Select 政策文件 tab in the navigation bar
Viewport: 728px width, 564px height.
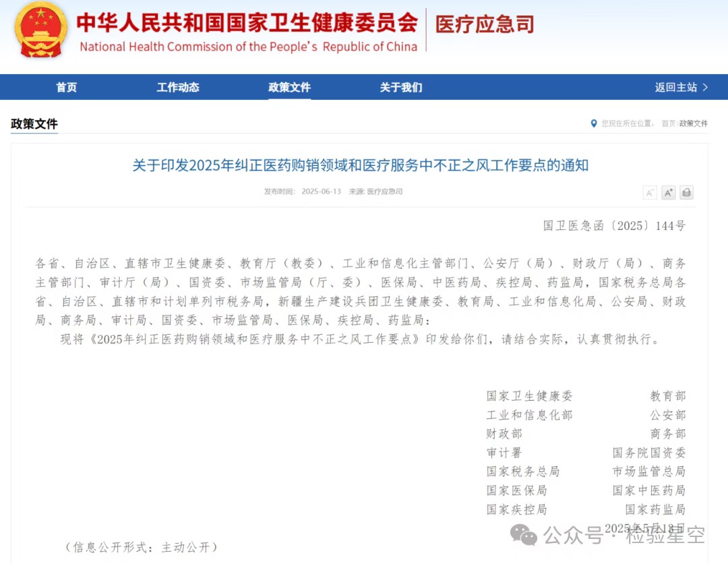click(289, 87)
